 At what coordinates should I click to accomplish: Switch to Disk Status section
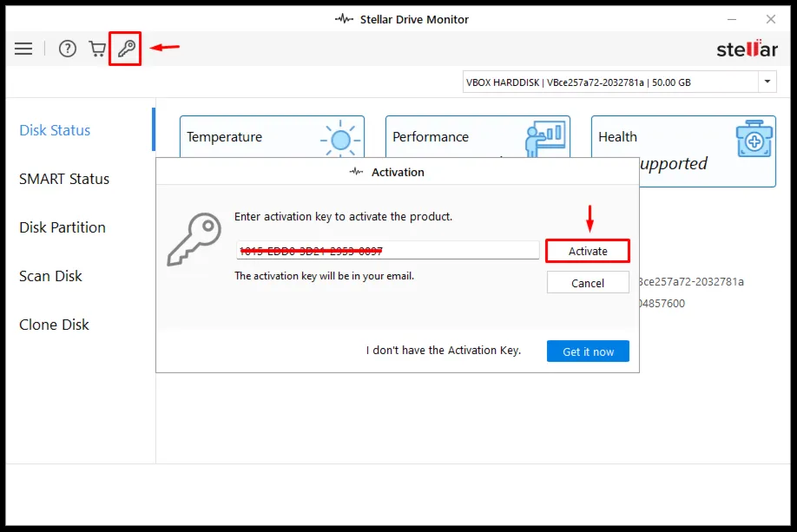pos(55,130)
